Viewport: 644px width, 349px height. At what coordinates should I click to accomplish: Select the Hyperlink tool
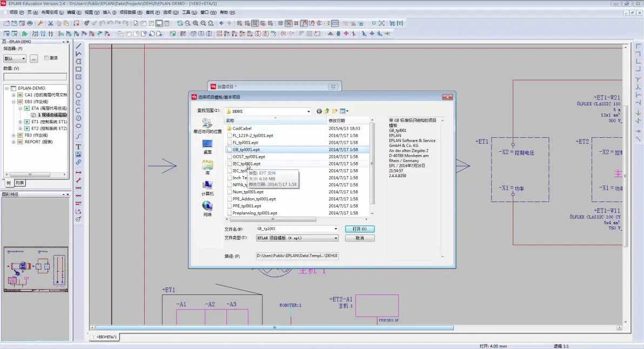point(78,162)
